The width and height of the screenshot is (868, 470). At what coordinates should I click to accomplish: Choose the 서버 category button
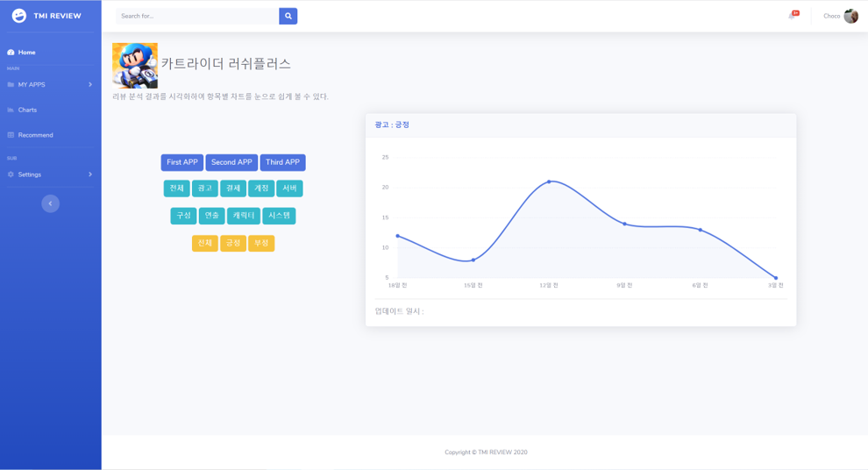[289, 189]
